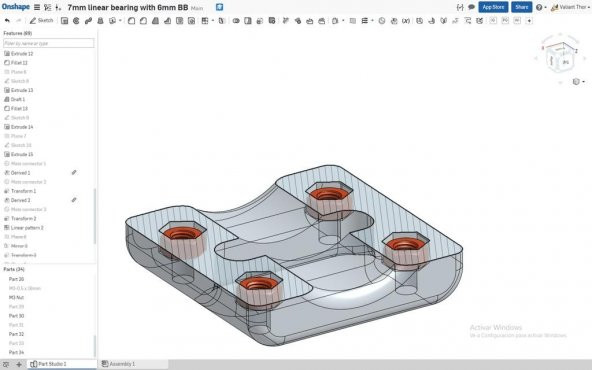Click the App Store button
Screen dimensions: 592x370
point(493,7)
